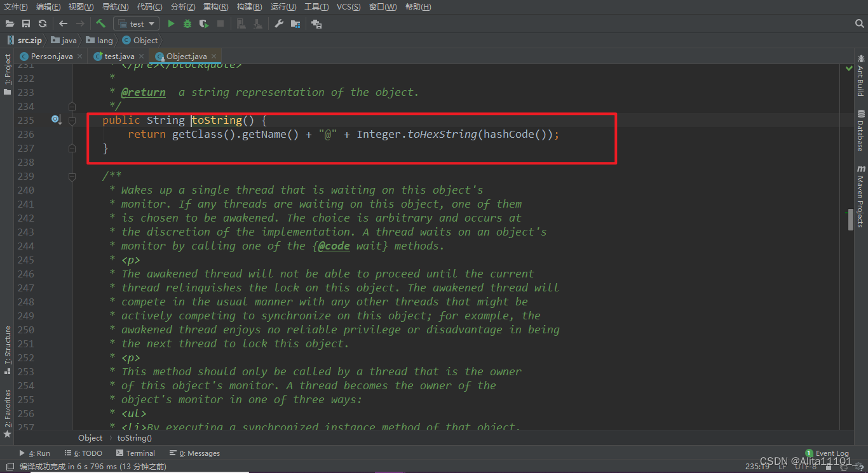Open Settings with the wrench icon
The image size is (868, 473).
[279, 23]
